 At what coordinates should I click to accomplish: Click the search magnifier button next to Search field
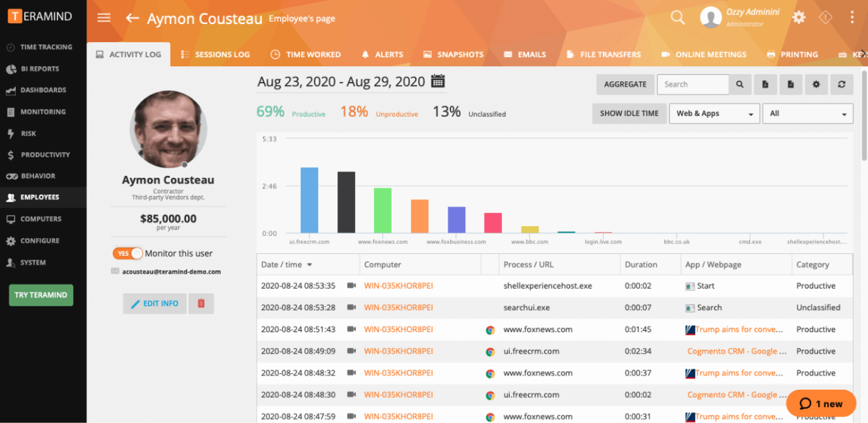(x=740, y=84)
